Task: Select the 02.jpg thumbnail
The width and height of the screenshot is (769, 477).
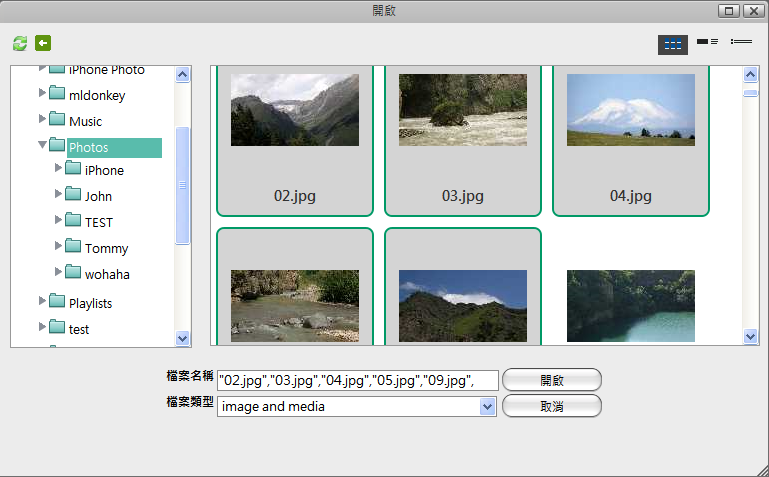Action: tap(295, 140)
